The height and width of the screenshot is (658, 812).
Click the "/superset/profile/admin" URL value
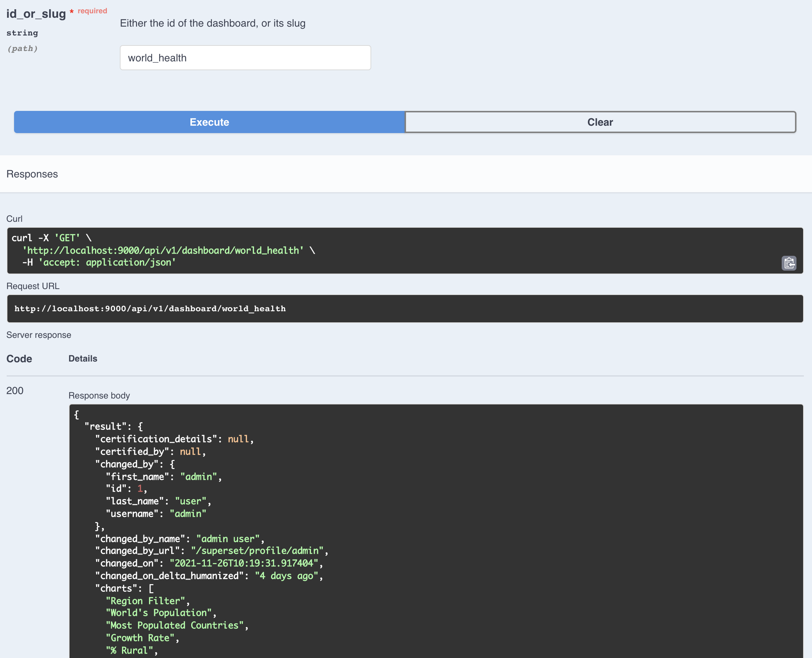tap(257, 551)
